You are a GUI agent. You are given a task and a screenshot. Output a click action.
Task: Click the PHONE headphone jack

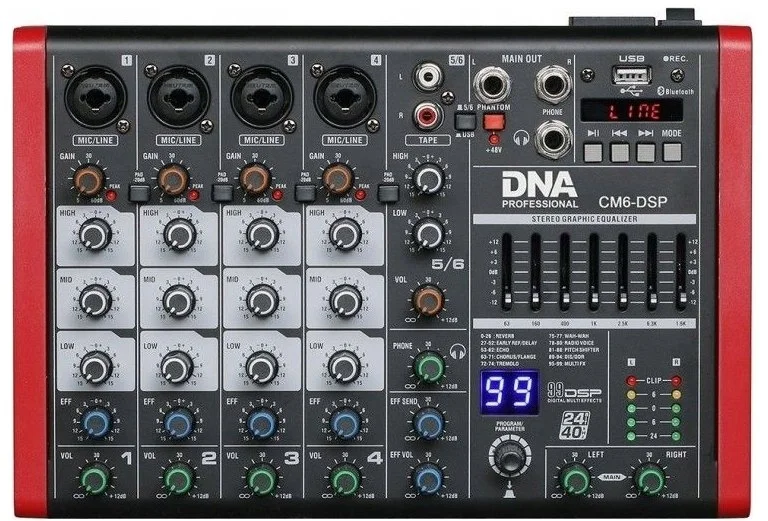(554, 139)
